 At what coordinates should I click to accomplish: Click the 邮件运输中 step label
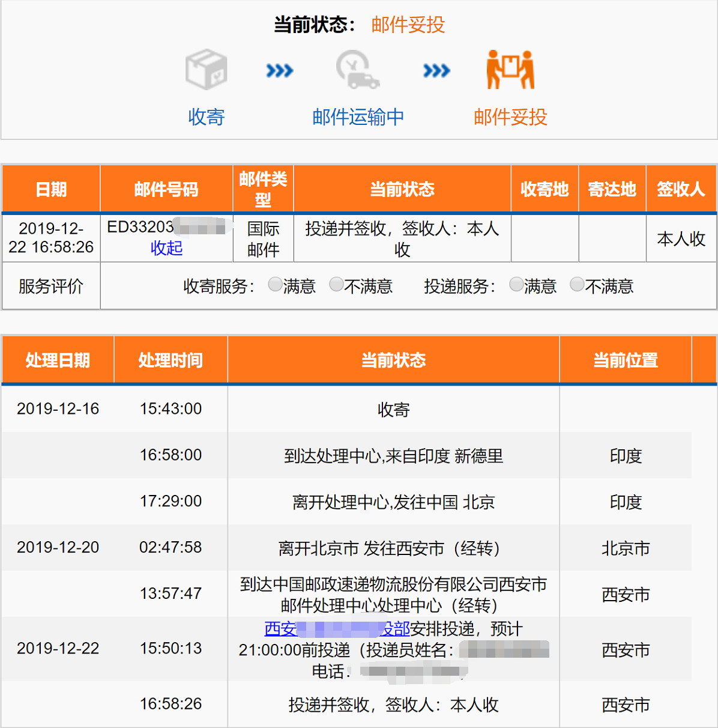pyautogui.click(x=358, y=117)
